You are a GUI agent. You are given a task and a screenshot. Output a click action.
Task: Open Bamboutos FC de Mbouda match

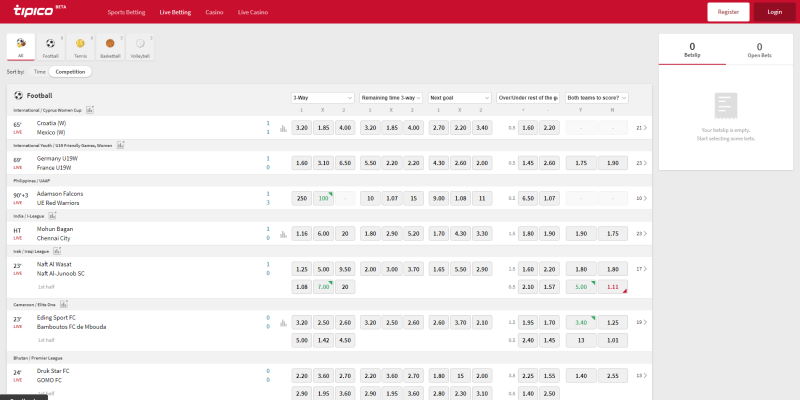(71, 327)
